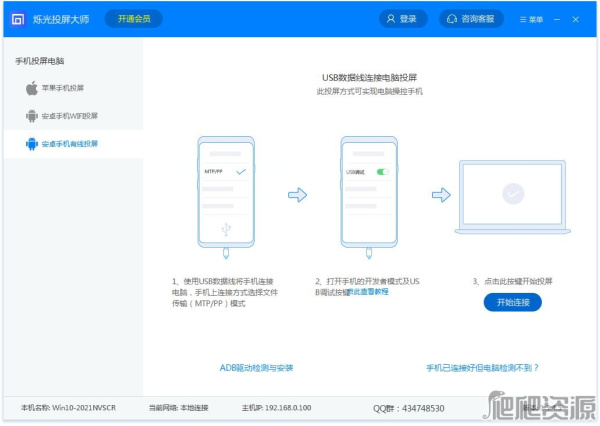This screenshot has width=600, height=426.
Task: Click the MTP/PP phone illustration
Action: (x=226, y=197)
